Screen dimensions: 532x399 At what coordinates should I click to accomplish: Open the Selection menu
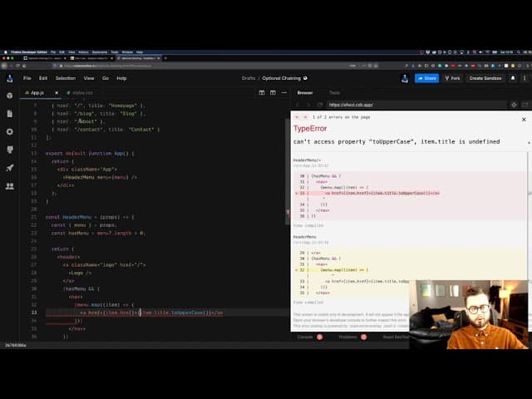(65, 78)
